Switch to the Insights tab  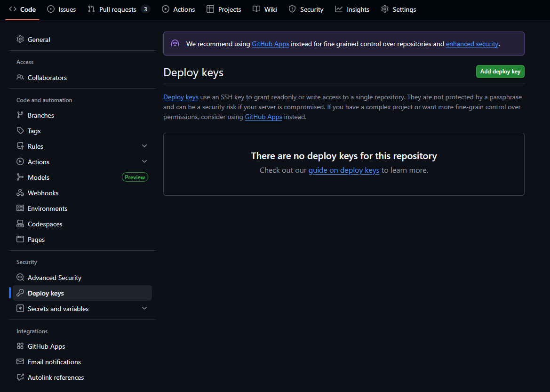[352, 9]
